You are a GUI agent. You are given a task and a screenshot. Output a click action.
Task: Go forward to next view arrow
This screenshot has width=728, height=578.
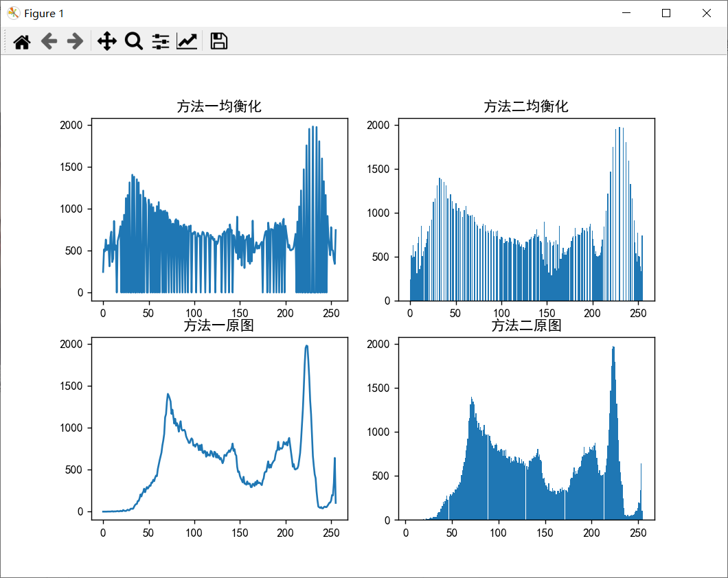click(x=76, y=41)
